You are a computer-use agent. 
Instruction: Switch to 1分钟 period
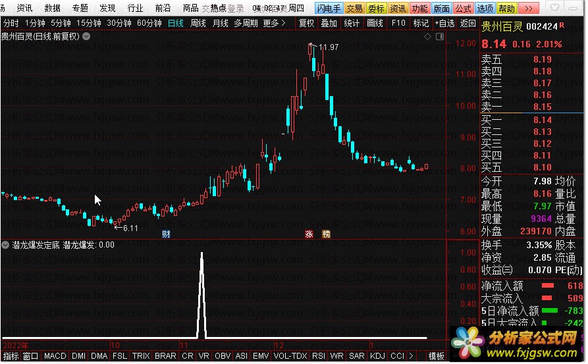[35, 23]
